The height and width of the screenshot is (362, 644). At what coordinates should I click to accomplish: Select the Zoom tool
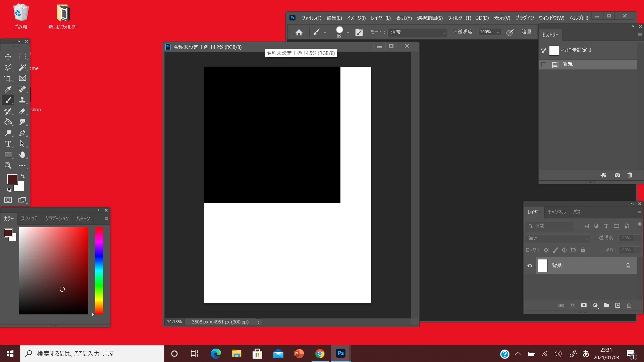point(8,166)
